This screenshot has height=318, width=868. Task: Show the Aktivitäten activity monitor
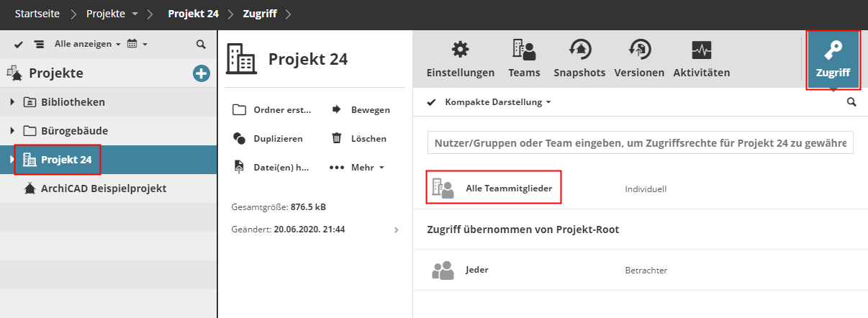click(x=701, y=50)
